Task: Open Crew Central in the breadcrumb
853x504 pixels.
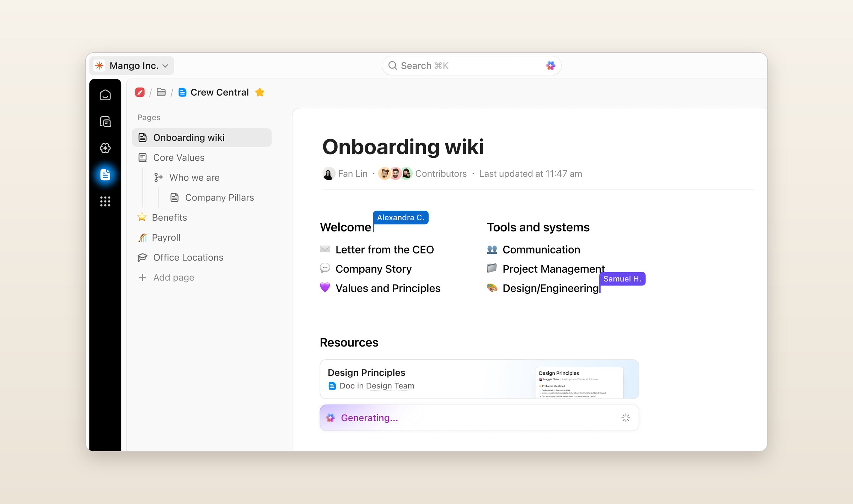Action: coord(220,92)
